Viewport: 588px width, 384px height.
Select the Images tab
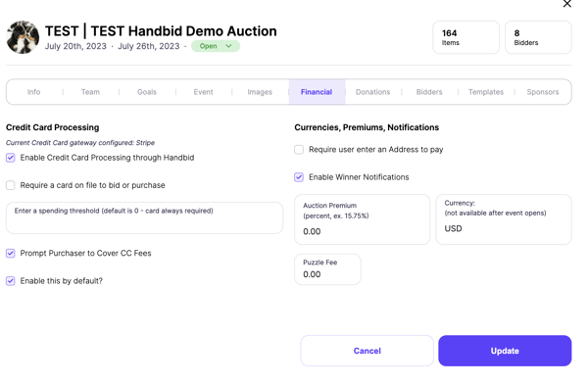(260, 92)
